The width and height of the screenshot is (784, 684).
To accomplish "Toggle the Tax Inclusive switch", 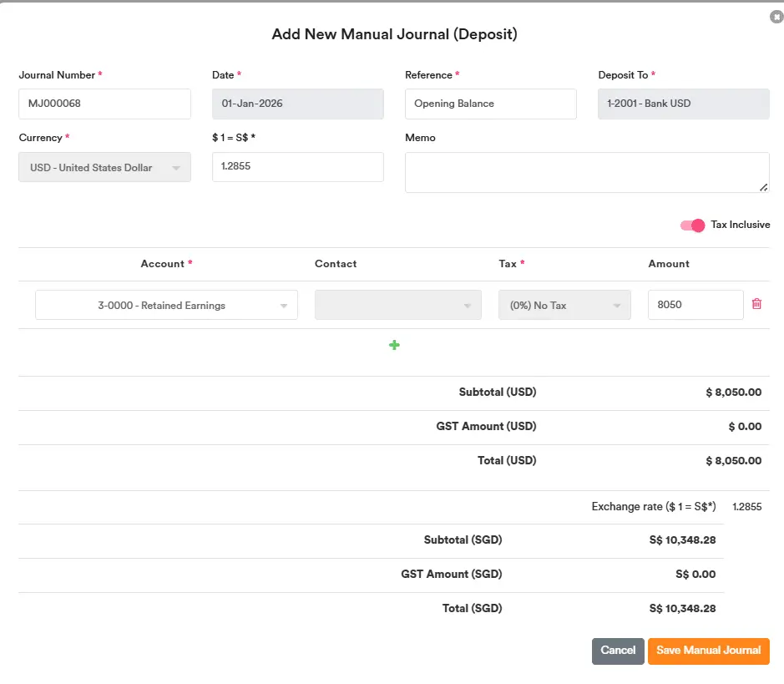I will [692, 225].
